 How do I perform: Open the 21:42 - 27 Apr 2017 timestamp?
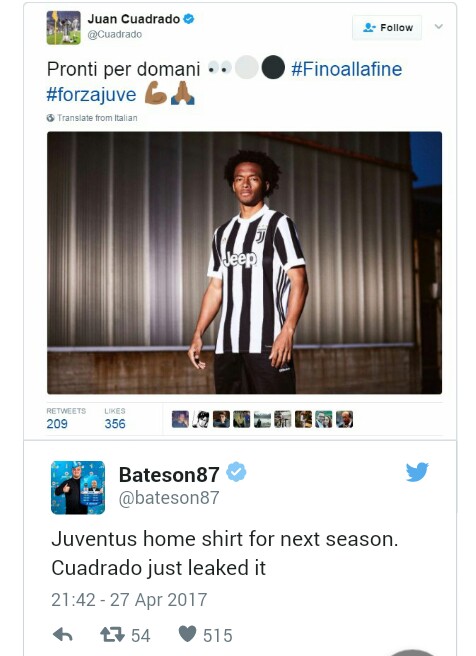[x=129, y=600]
